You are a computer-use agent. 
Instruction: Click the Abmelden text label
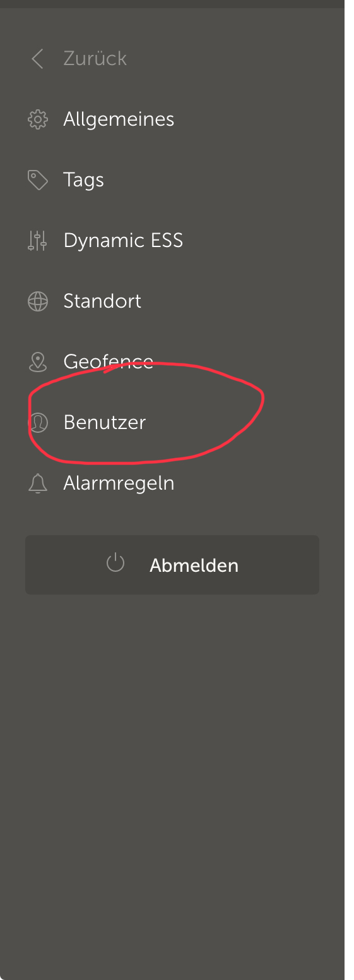click(x=194, y=566)
